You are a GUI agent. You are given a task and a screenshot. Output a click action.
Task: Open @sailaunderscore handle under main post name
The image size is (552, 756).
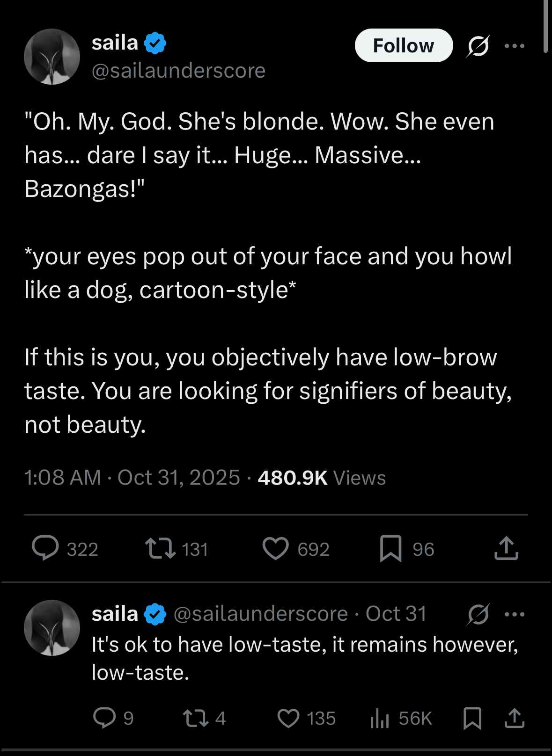coord(178,71)
